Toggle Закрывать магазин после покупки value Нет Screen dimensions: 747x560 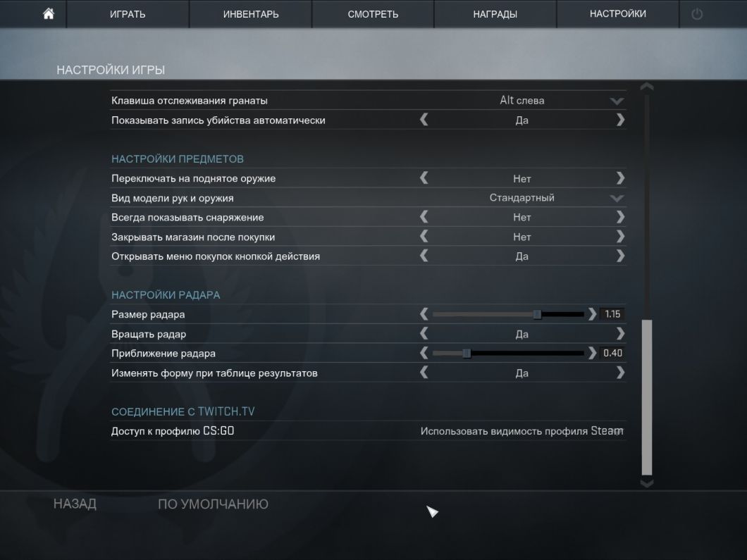tap(521, 237)
